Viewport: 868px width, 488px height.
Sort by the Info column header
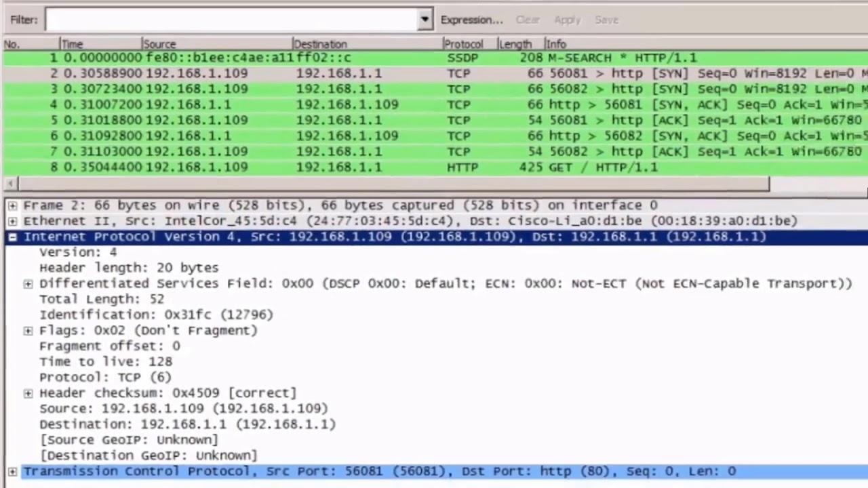pos(705,44)
